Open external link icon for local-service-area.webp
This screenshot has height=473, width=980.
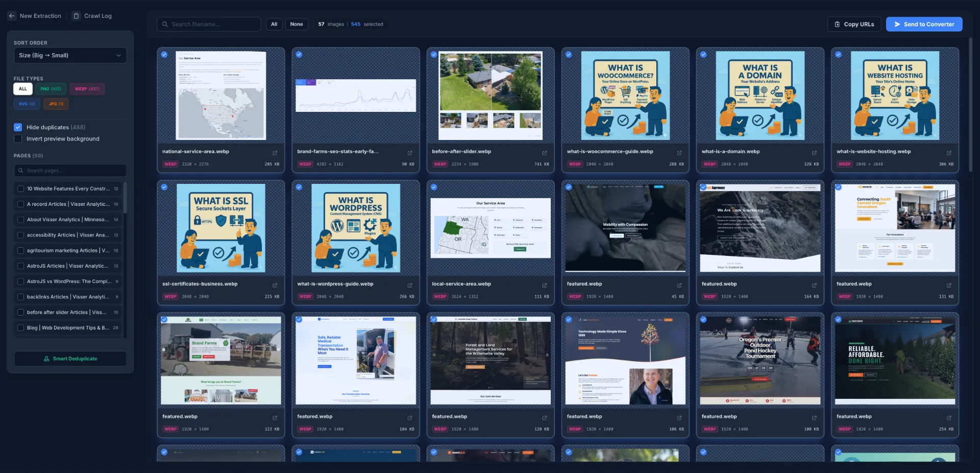point(544,285)
